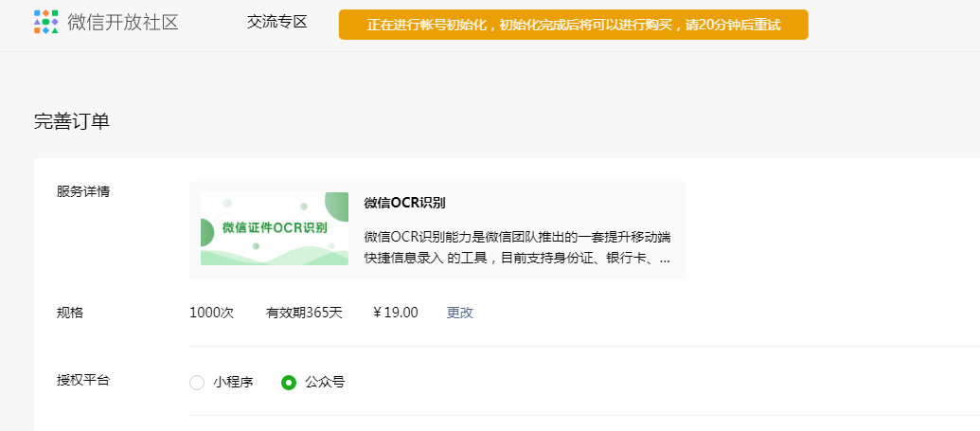
Task: Click the 授权平台 label
Action: click(83, 381)
